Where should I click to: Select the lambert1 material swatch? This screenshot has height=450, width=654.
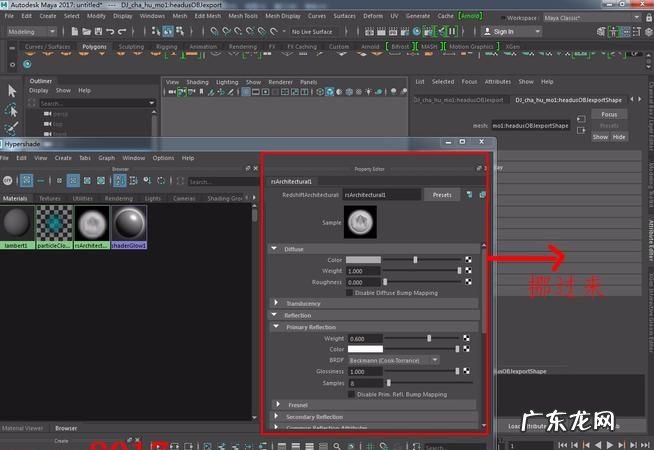(17, 224)
